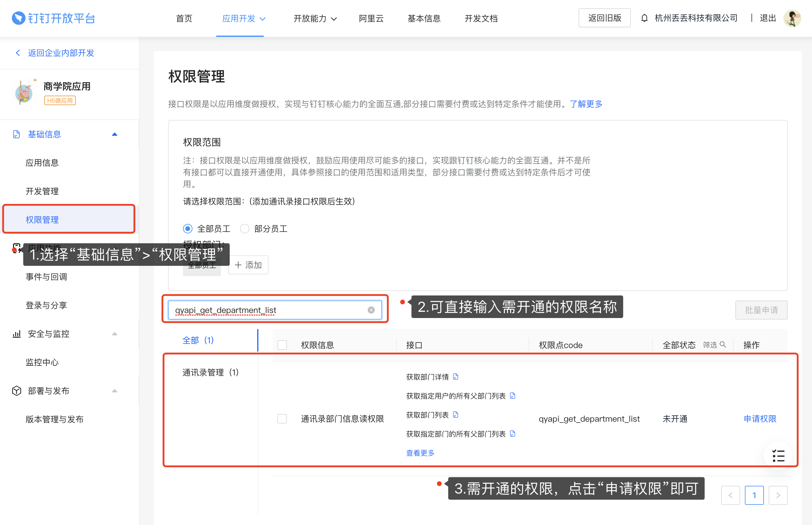Screen dimensions: 812x525
Task: Collapse the 安全与监控 section arrow
Action: [x=115, y=334]
